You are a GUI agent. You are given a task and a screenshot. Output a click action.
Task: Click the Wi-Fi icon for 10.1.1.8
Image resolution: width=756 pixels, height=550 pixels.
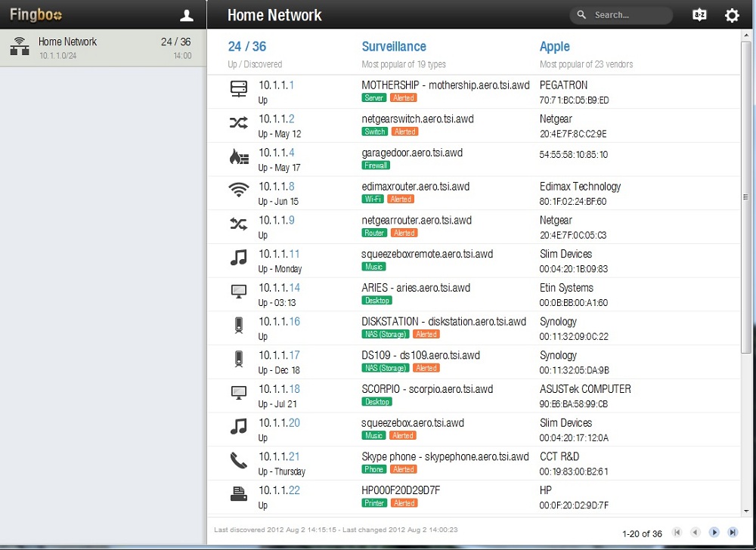coord(239,190)
